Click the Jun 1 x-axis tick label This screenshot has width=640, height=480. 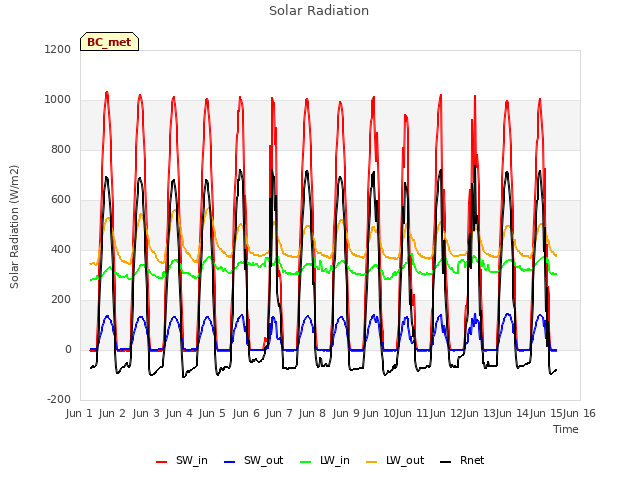pyautogui.click(x=79, y=413)
